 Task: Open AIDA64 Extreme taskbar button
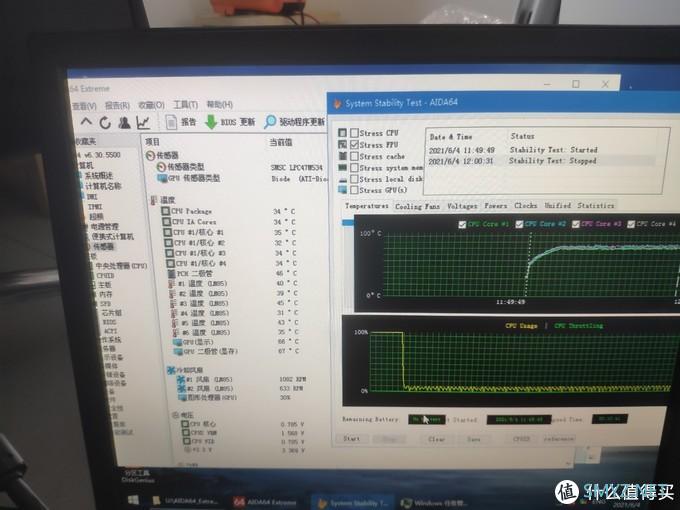(265, 502)
